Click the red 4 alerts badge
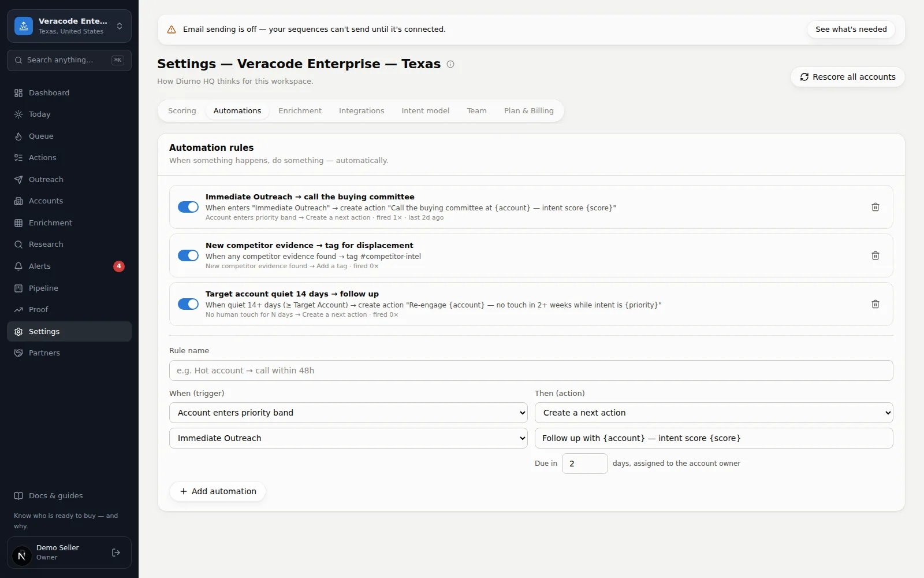This screenshot has width=924, height=578. click(119, 266)
